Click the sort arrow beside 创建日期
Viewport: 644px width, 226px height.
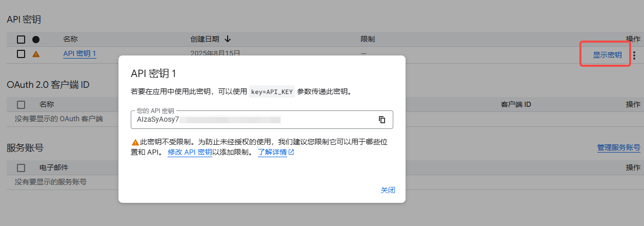click(x=228, y=39)
